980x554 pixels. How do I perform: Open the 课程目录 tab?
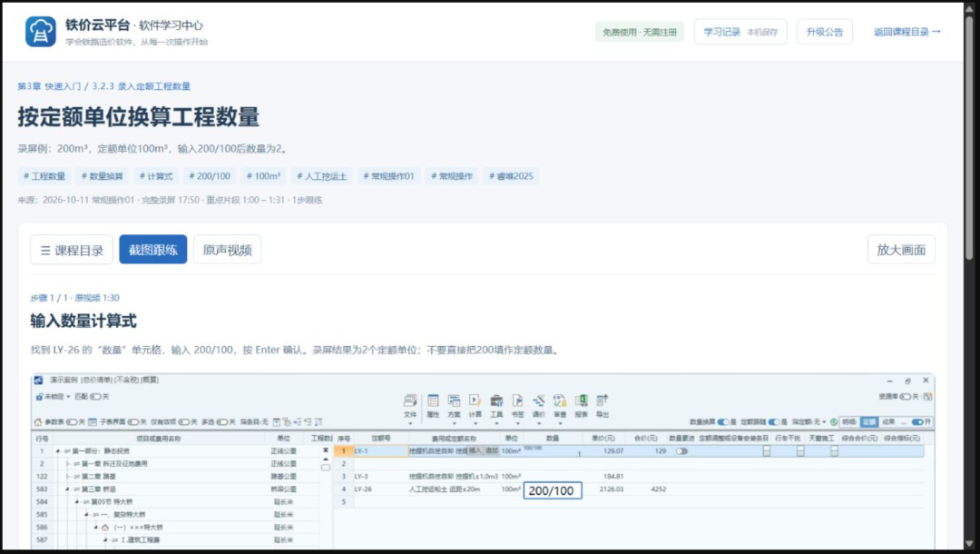point(72,250)
